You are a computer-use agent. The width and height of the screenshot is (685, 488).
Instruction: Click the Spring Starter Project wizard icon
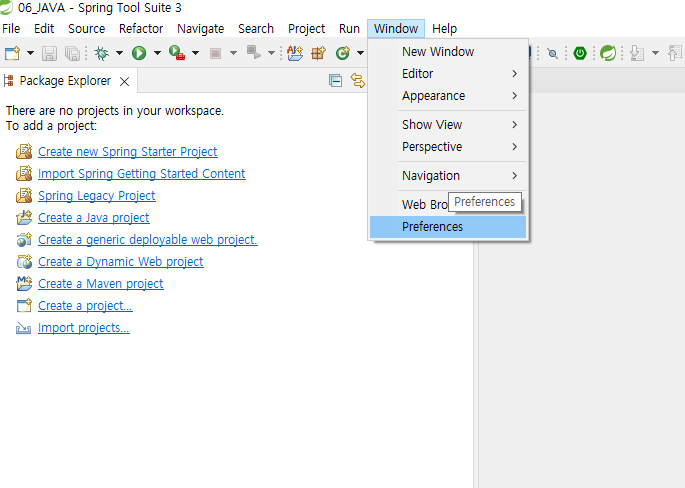coord(24,151)
